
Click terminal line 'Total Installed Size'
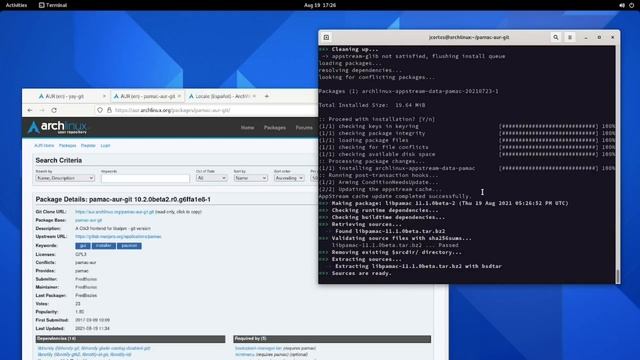[x=372, y=105]
